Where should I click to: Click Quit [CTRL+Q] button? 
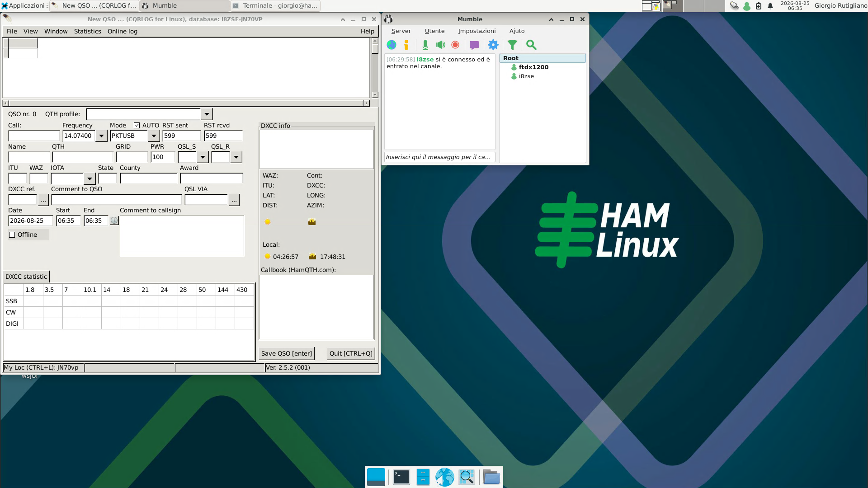click(351, 353)
